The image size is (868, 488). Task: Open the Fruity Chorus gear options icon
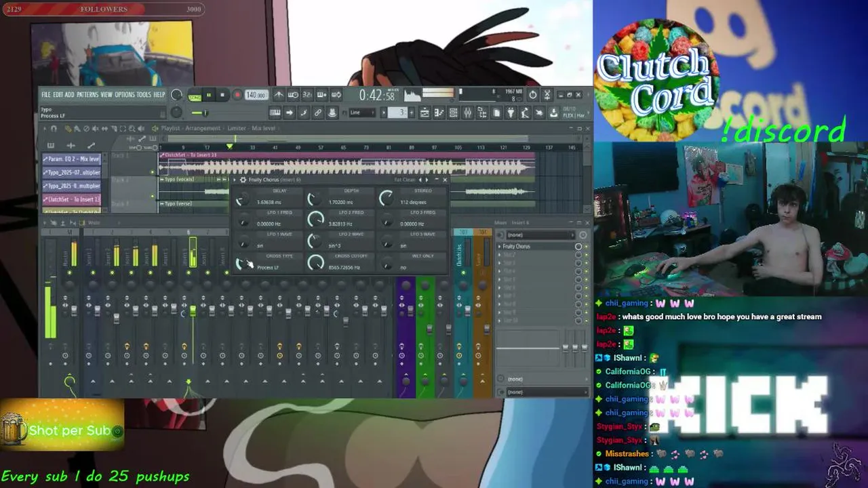(243, 180)
